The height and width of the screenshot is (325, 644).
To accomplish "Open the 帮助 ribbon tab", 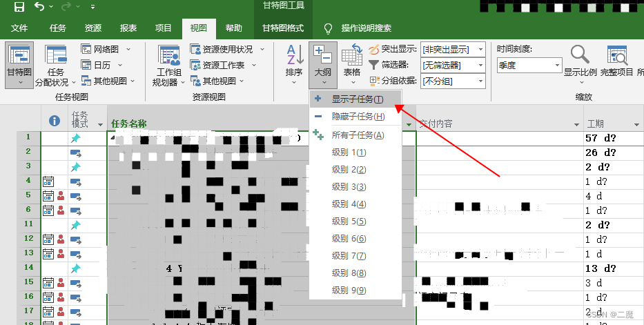I will click(234, 28).
